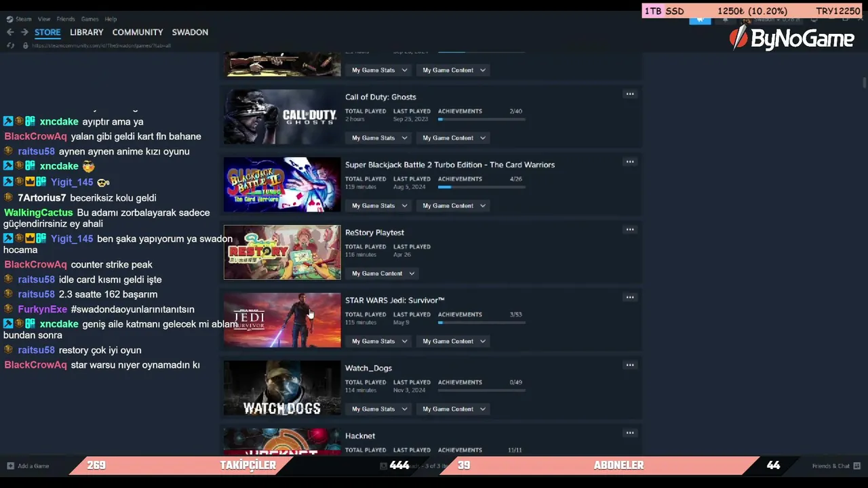868x488 pixels.
Task: Click chat username FurkynExe
Action: point(43,309)
